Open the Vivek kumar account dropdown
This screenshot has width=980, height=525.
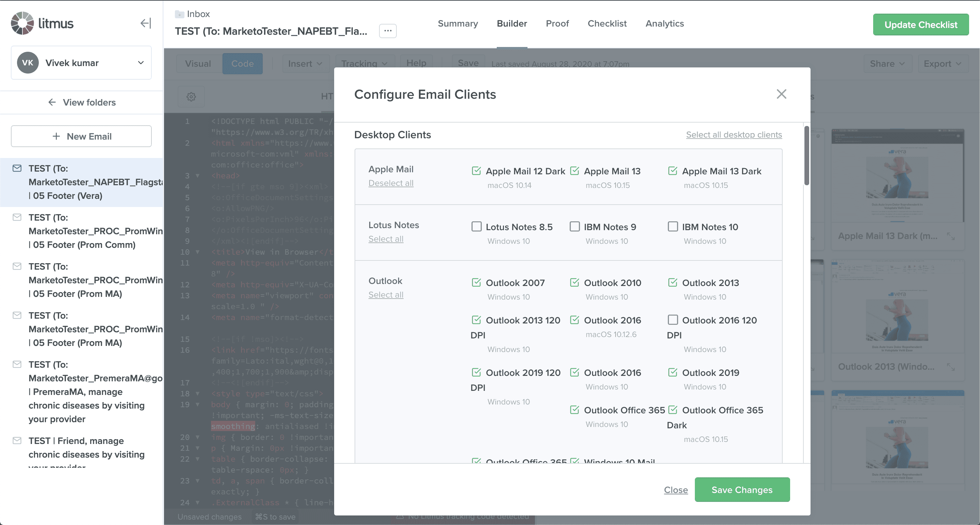click(81, 63)
